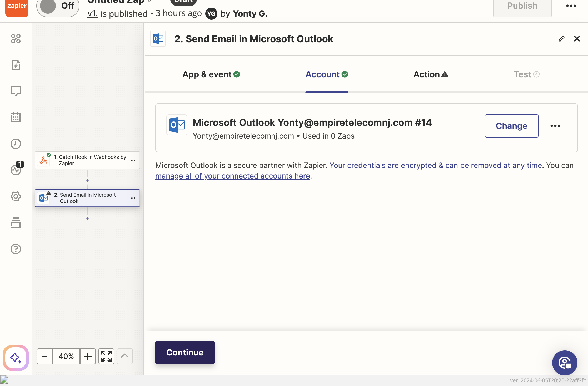Select step 1 Catch Hook in Webhooks
The height and width of the screenshot is (386, 588).
(x=87, y=160)
